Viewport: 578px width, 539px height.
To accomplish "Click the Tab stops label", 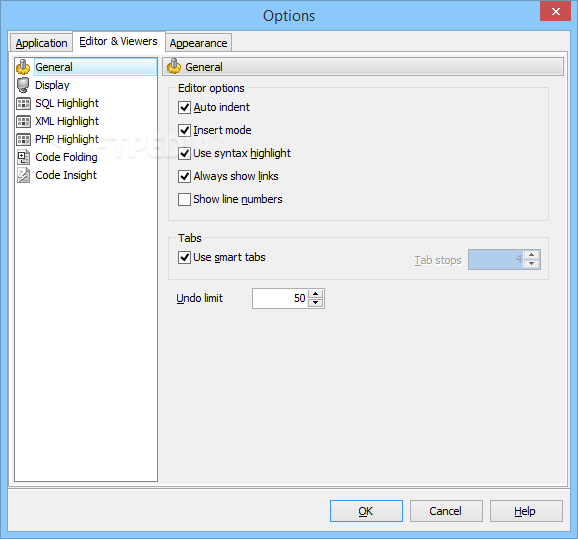I will [438, 260].
